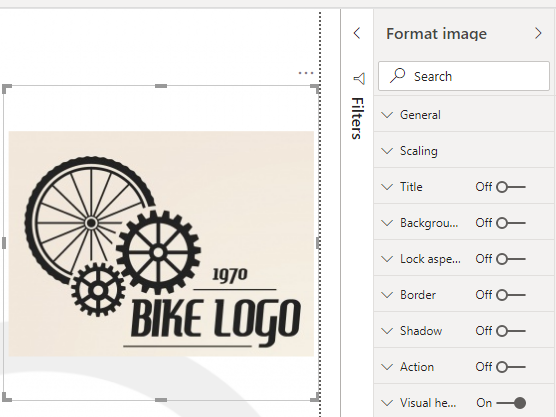This screenshot has height=417, width=556.
Task: Toggle the Lock aspect switch
Action: coord(511,259)
